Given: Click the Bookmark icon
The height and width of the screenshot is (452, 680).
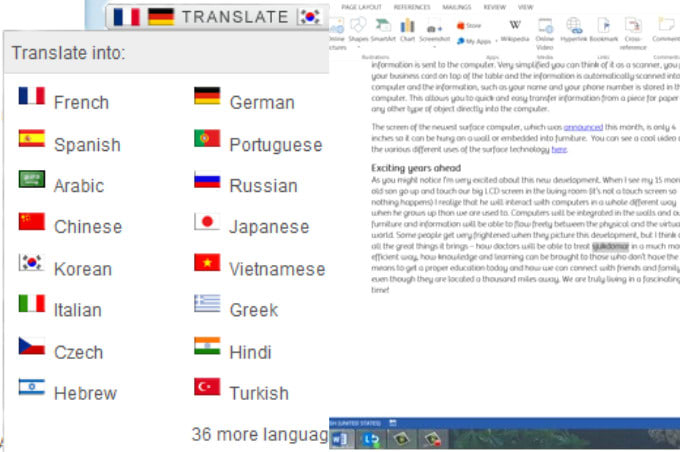Looking at the screenshot, I should (604, 29).
